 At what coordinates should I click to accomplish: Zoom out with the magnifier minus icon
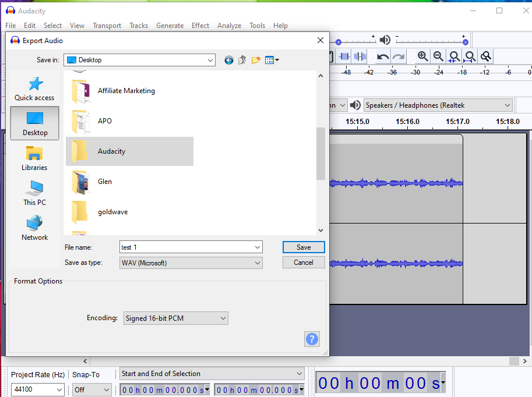[438, 56]
